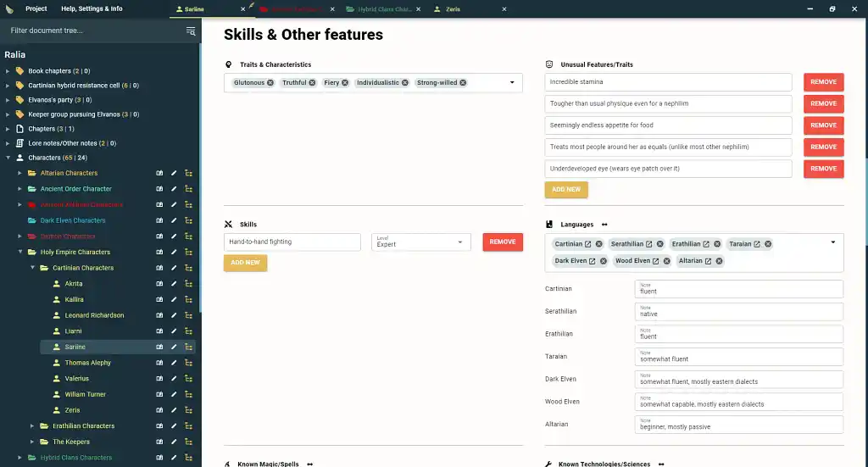Open the Project menu
868x467 pixels.
(x=36, y=8)
